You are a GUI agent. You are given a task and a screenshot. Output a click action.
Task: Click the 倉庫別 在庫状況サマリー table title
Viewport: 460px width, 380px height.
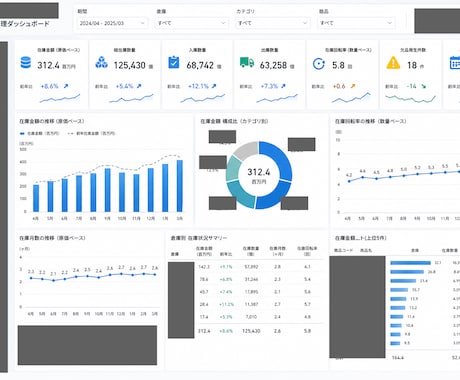tap(199, 238)
